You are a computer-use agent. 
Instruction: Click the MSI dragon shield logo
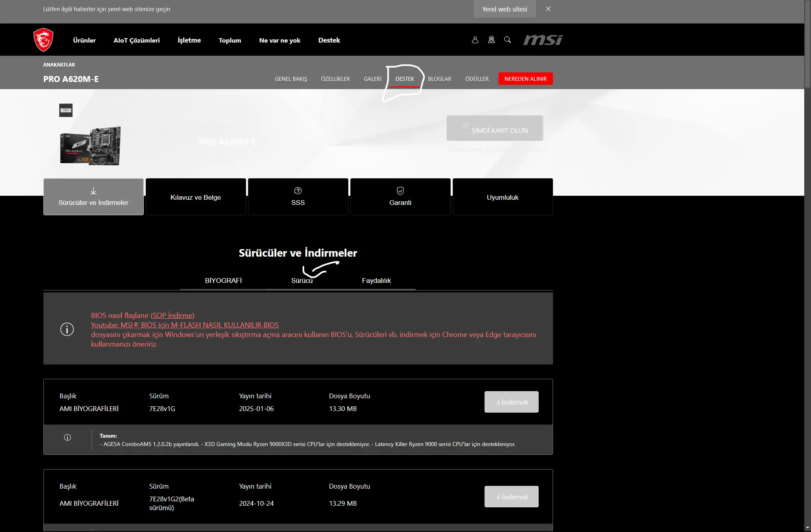pyautogui.click(x=43, y=40)
